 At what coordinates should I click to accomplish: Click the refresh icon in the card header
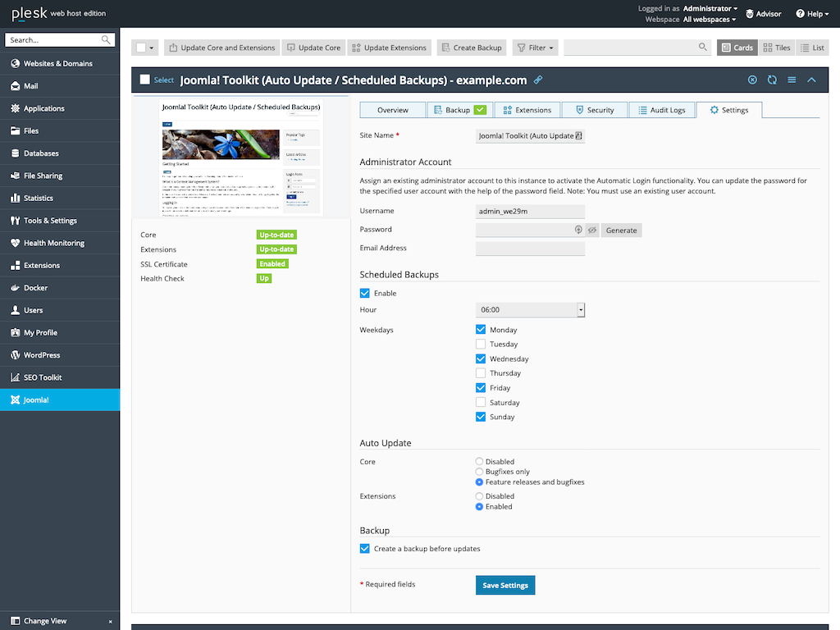(x=772, y=80)
